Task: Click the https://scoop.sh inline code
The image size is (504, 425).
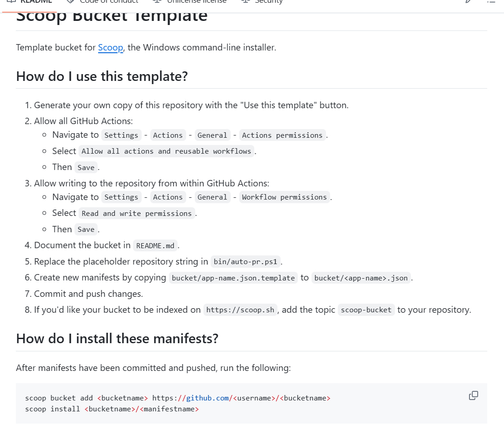Action: click(240, 310)
